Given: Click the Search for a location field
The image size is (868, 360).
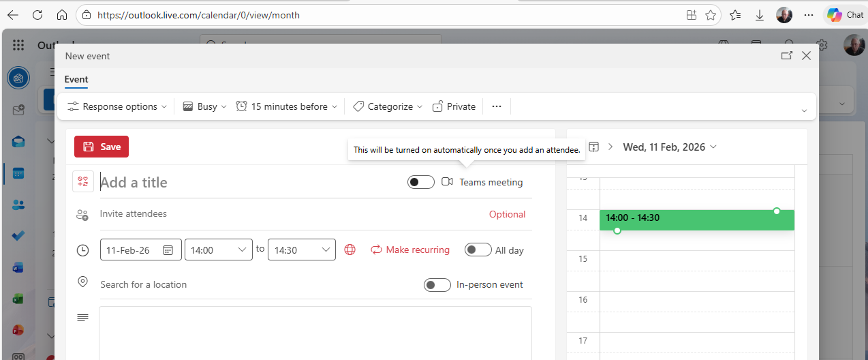Looking at the screenshot, I should 259,284.
